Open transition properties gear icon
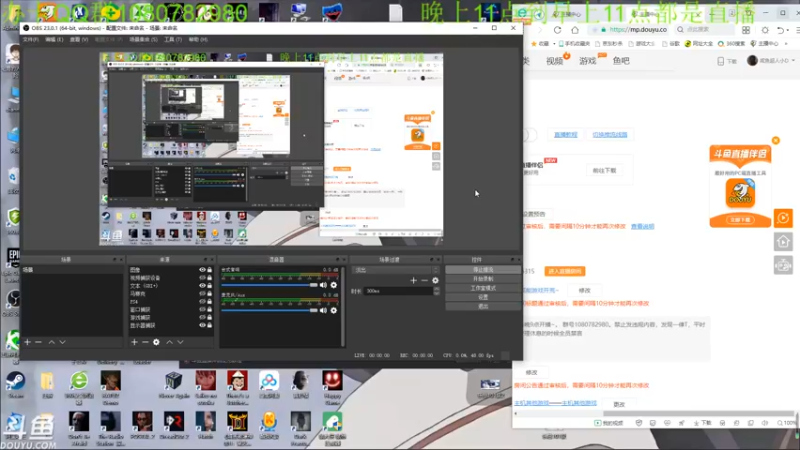 coord(435,280)
